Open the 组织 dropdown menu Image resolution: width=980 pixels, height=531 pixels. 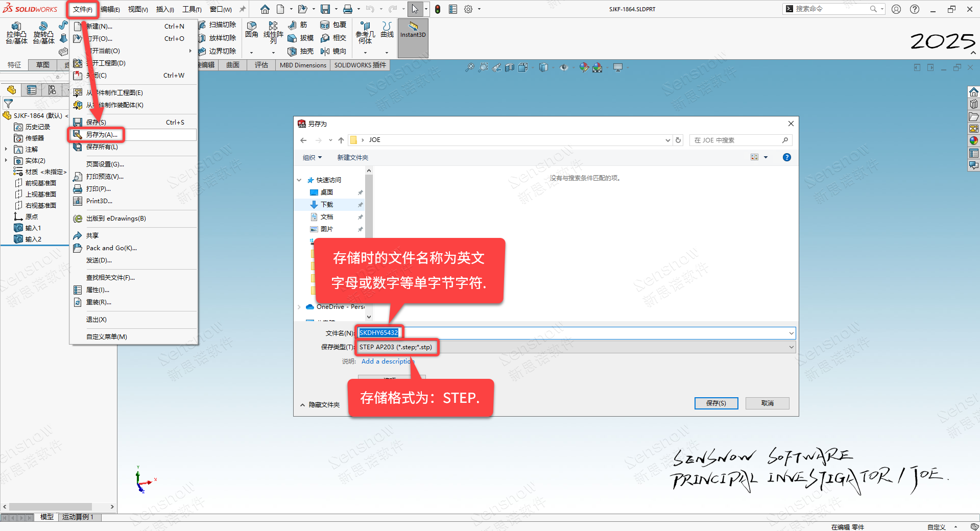click(x=312, y=157)
